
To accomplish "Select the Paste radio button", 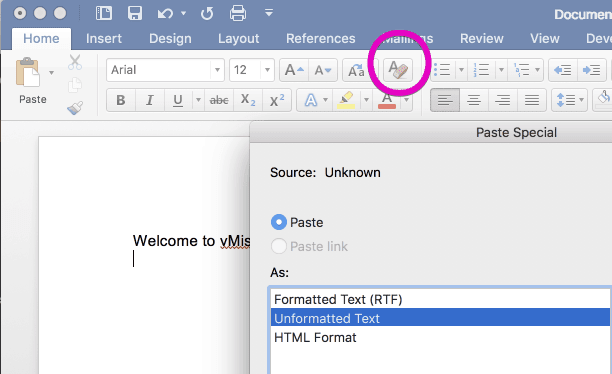I will [x=279, y=222].
